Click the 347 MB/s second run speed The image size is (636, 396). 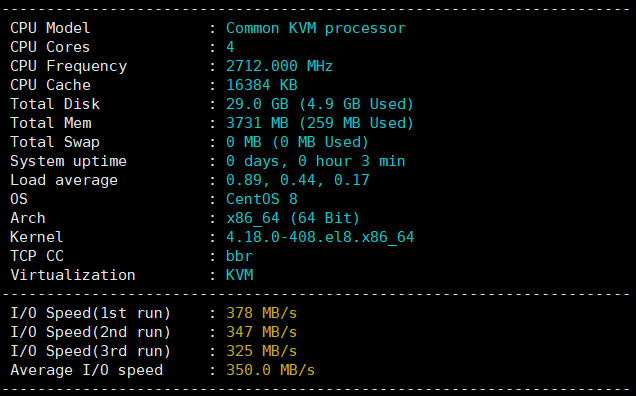tap(262, 332)
